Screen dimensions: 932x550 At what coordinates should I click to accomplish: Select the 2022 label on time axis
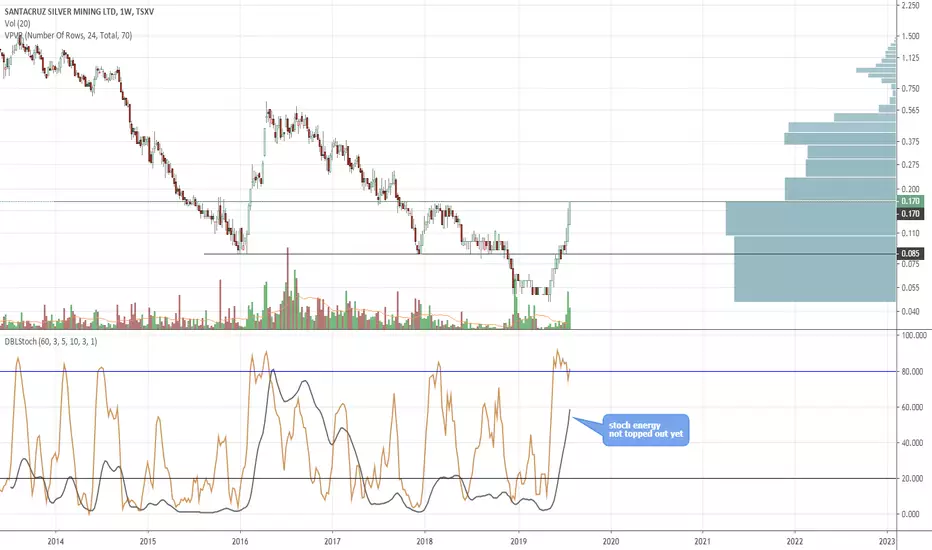pos(795,541)
